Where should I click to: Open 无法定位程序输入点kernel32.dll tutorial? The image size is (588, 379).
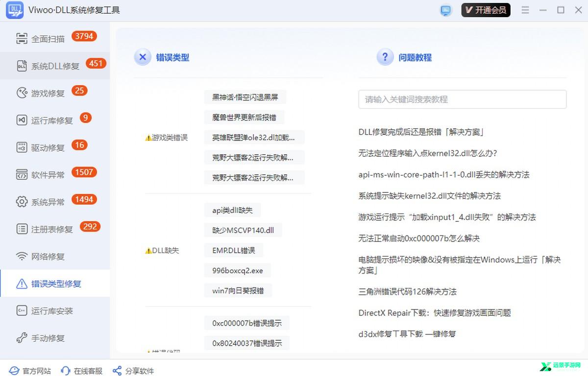point(428,153)
